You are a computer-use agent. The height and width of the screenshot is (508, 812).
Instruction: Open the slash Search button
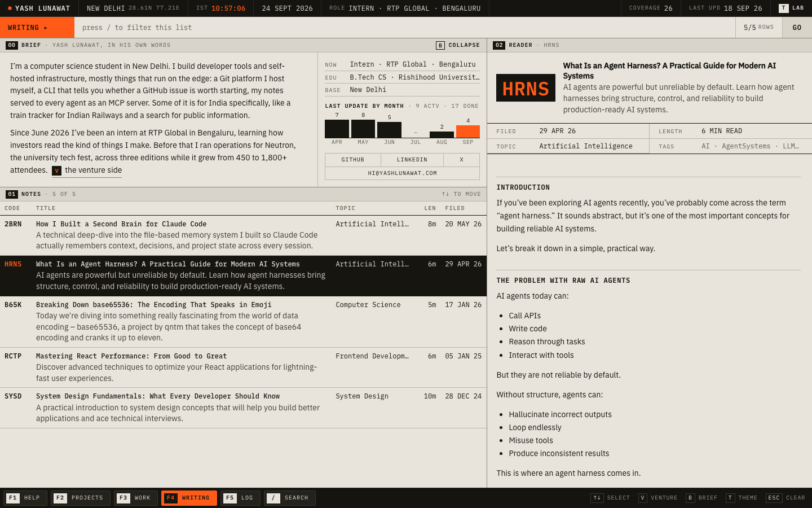tap(290, 498)
